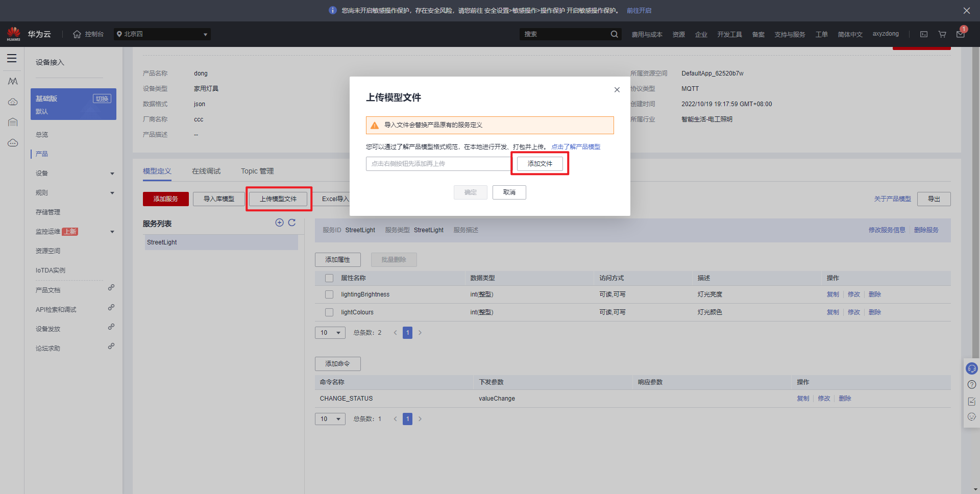The image size is (980, 494).
Task: Click 添加文件 button in dialog
Action: click(540, 164)
